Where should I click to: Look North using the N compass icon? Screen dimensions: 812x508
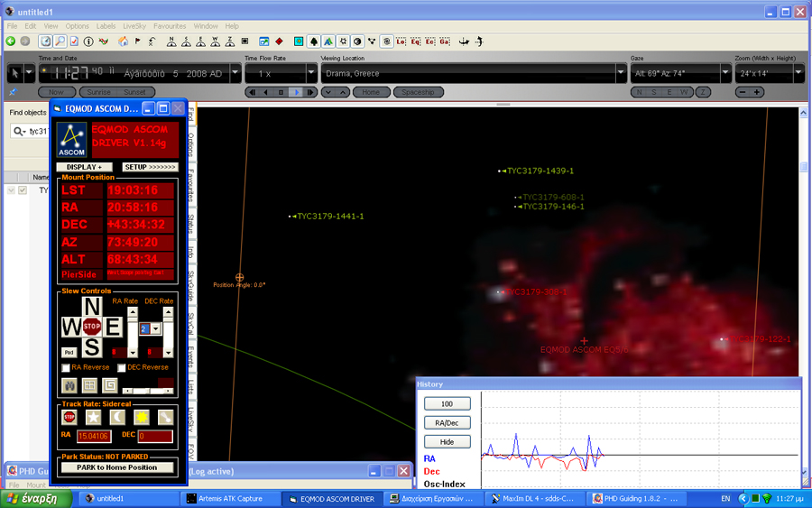pos(171,42)
